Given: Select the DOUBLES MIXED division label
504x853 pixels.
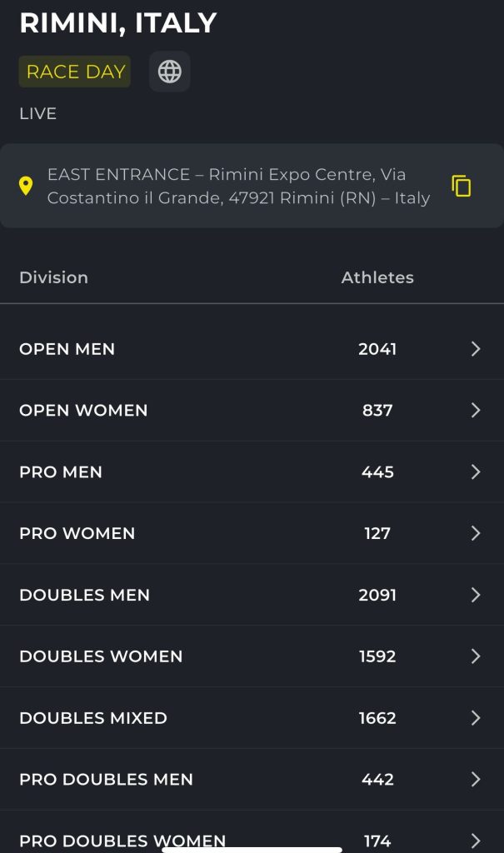Looking at the screenshot, I should (93, 717).
